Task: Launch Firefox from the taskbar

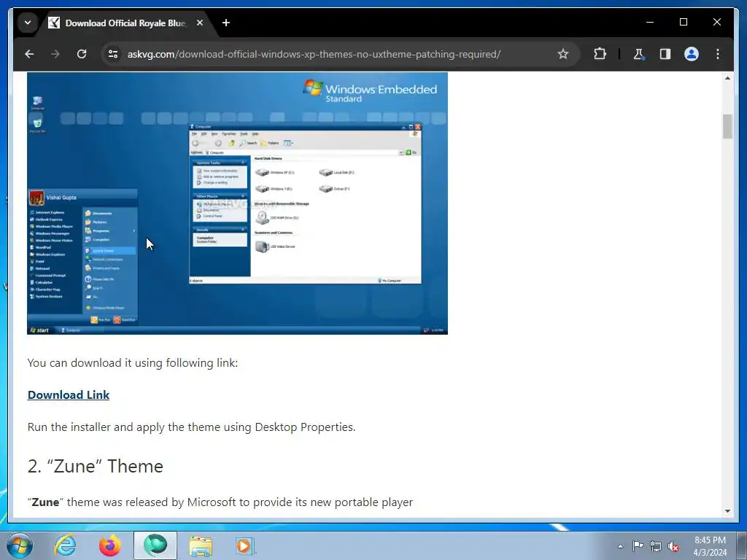Action: click(109, 545)
